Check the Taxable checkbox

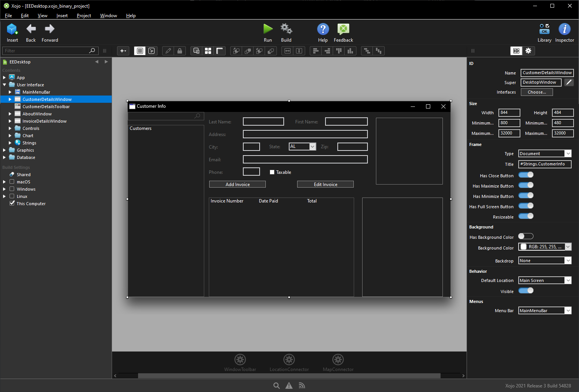(272, 172)
